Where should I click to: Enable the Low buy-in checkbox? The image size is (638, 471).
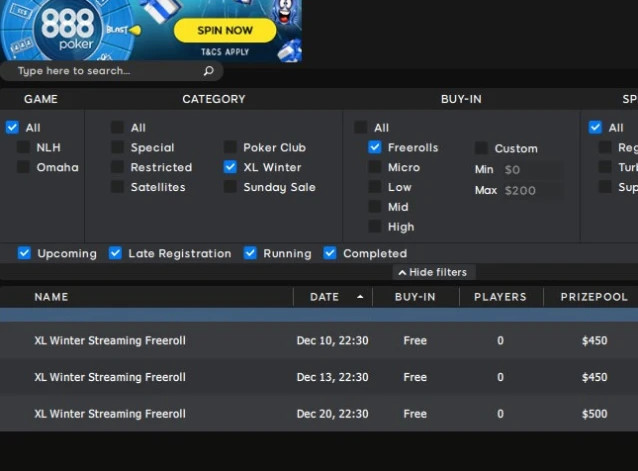tap(374, 187)
